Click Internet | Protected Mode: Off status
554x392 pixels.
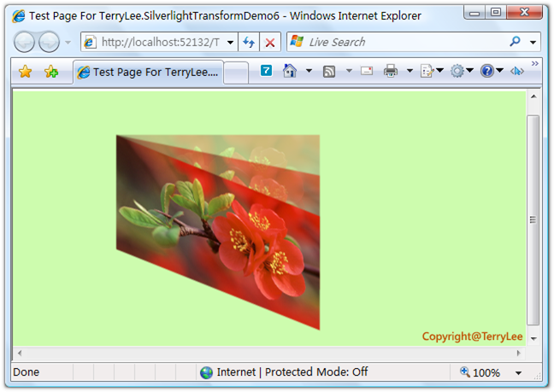[292, 372]
